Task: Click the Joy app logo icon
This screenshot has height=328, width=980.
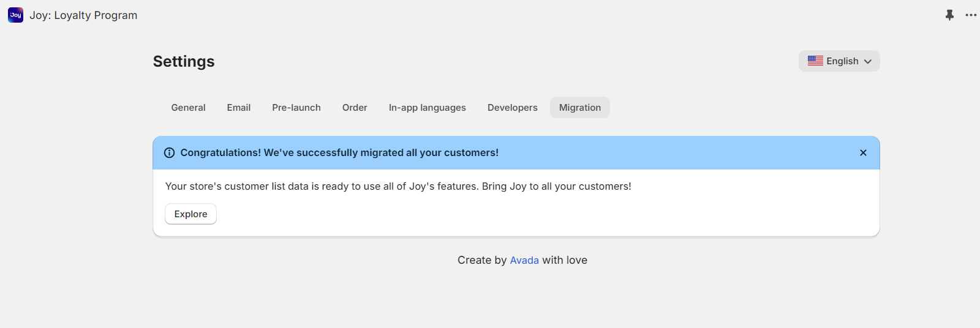Action: 15,15
